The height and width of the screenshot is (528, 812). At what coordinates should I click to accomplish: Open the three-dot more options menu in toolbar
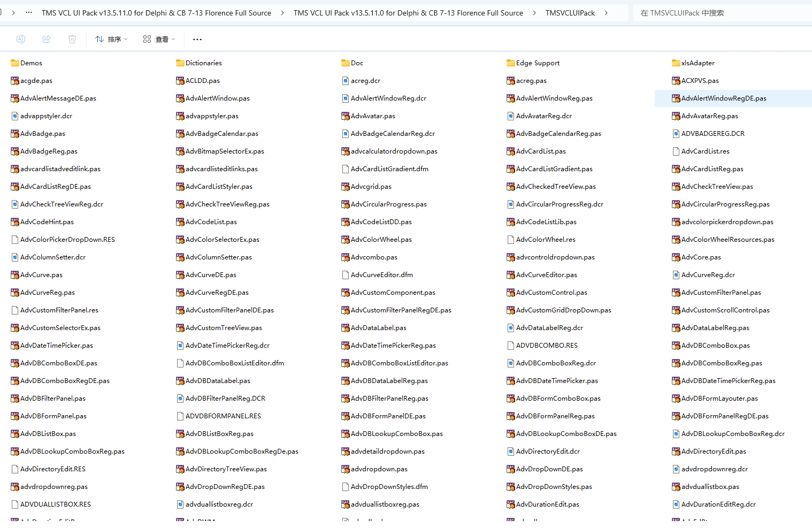click(x=197, y=39)
